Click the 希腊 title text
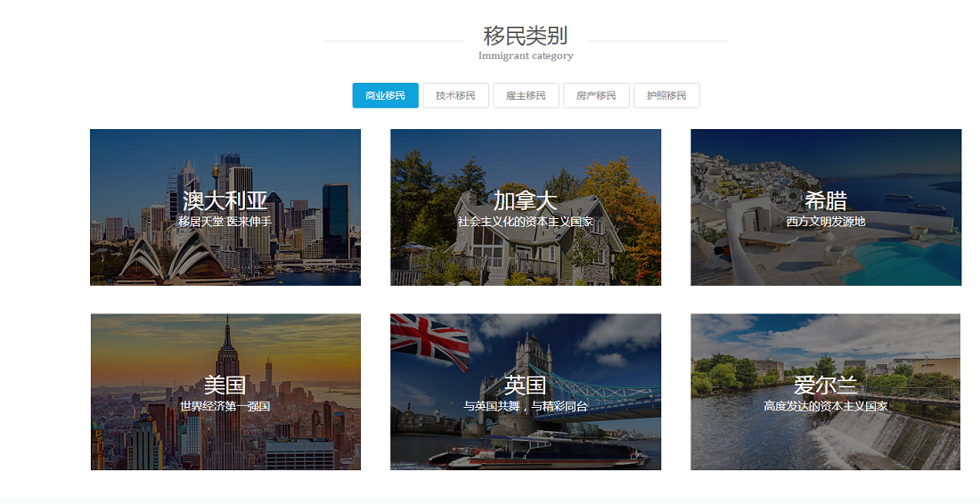Image resolution: width=980 pixels, height=504 pixels. tap(826, 200)
